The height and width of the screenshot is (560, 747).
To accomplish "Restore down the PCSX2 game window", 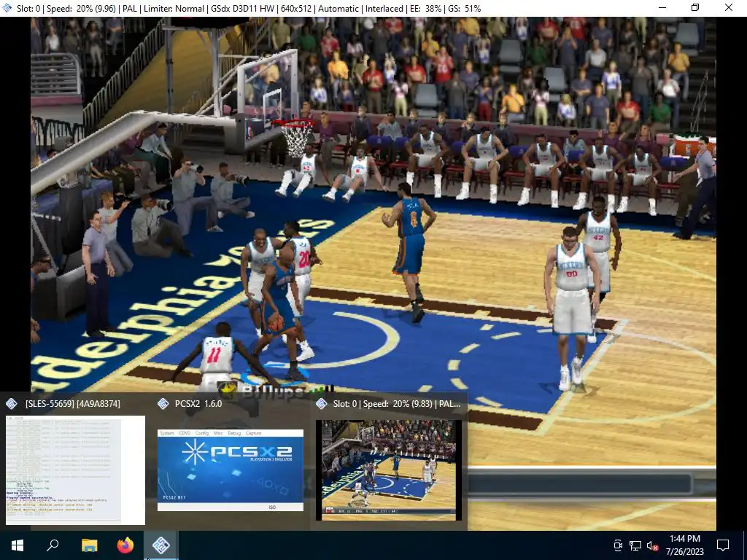I will (695, 8).
